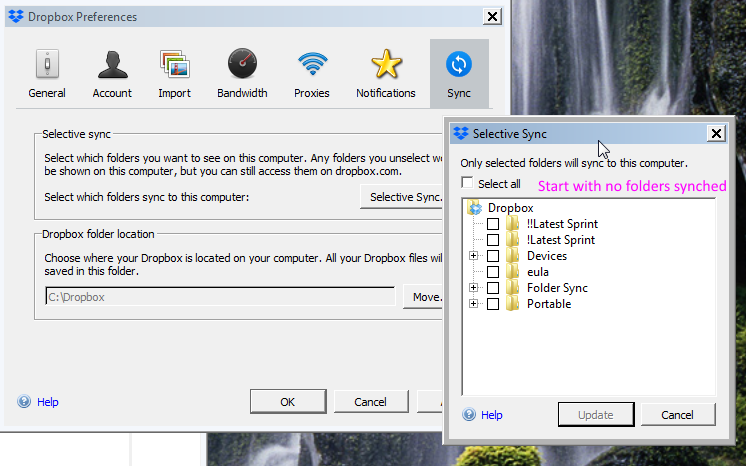
Task: Click the Update button
Action: tap(596, 415)
